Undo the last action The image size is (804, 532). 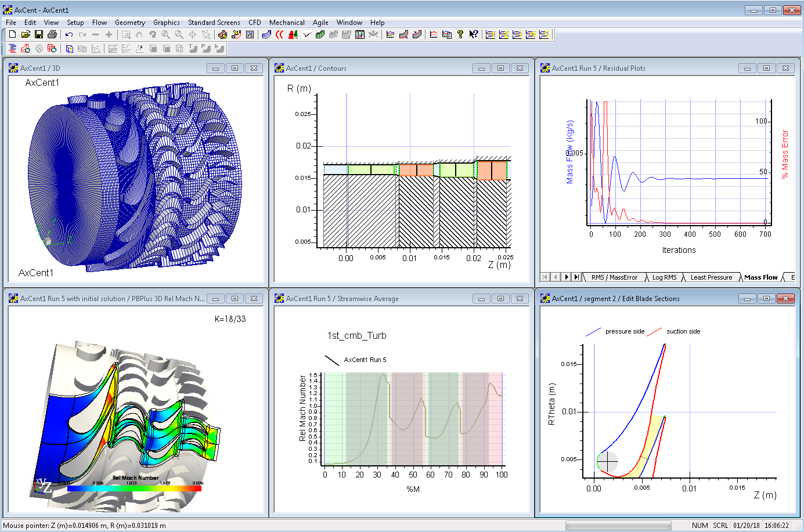(69, 35)
